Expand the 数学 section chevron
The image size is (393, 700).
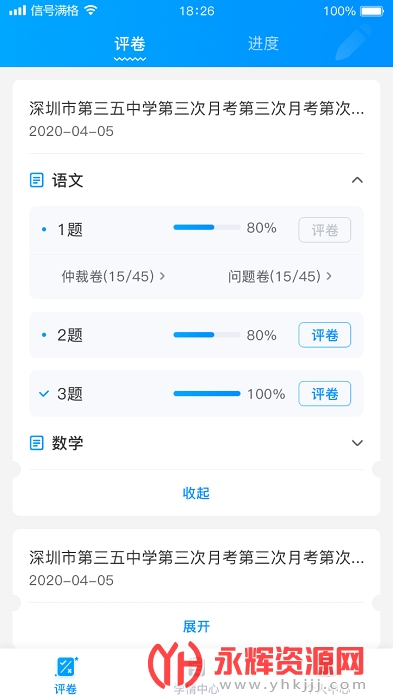357,443
